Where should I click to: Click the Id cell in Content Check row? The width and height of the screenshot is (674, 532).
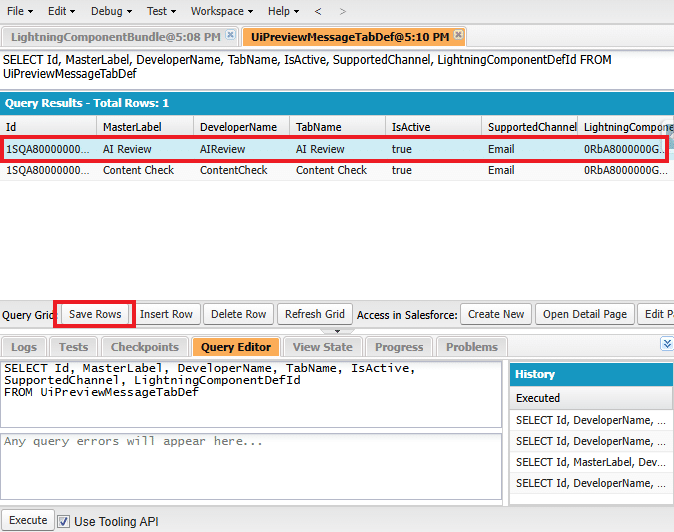[48, 170]
